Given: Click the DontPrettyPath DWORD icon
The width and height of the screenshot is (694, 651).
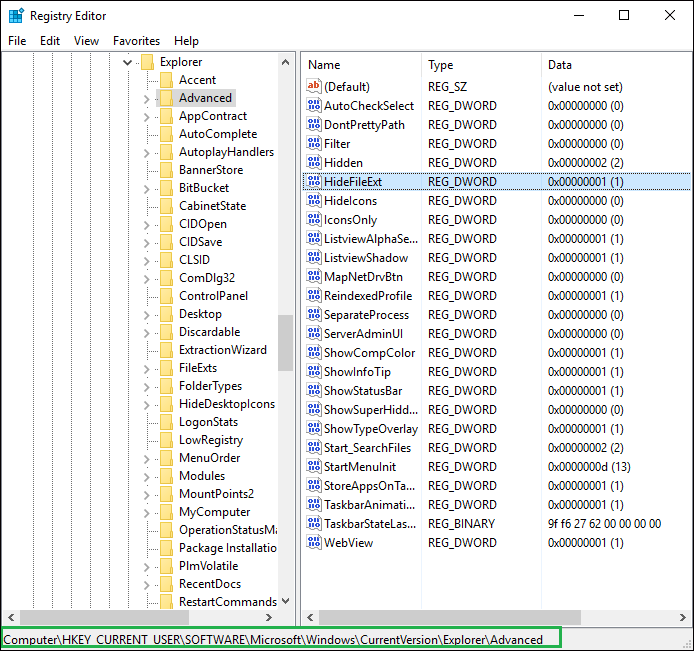Looking at the screenshot, I should (x=314, y=124).
